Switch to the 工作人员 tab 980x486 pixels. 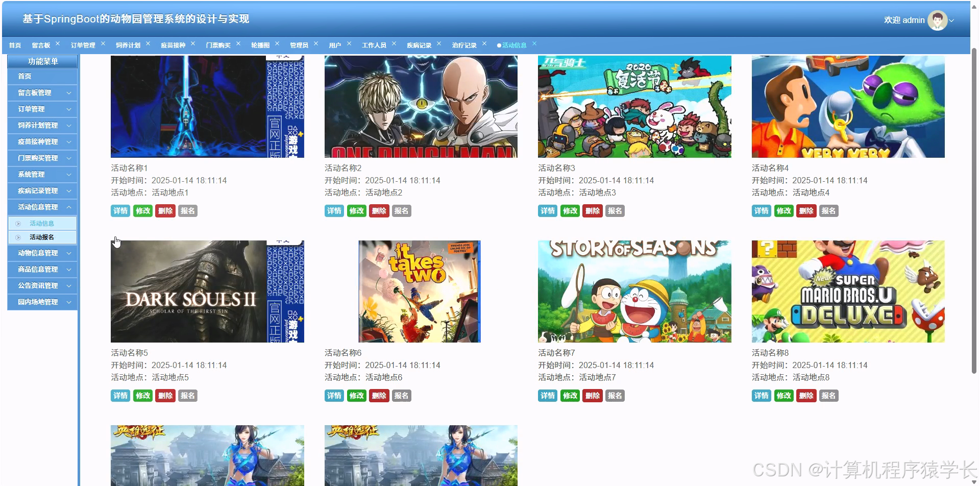(374, 45)
